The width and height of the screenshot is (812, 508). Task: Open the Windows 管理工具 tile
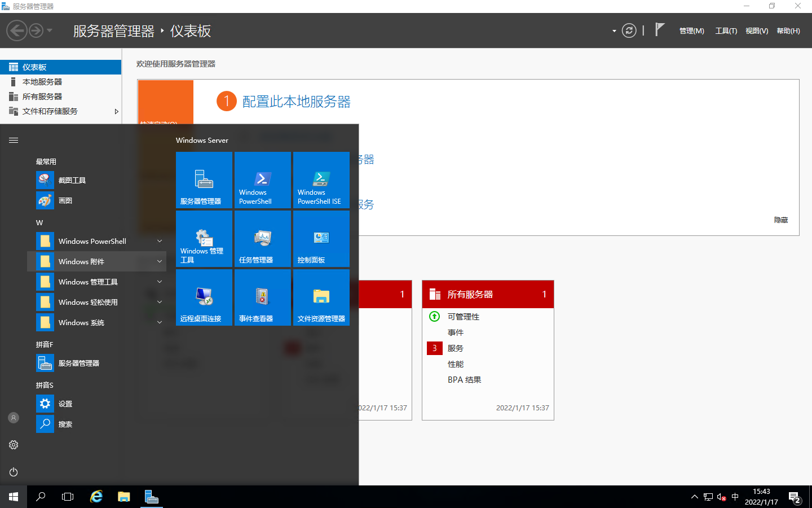click(x=204, y=239)
